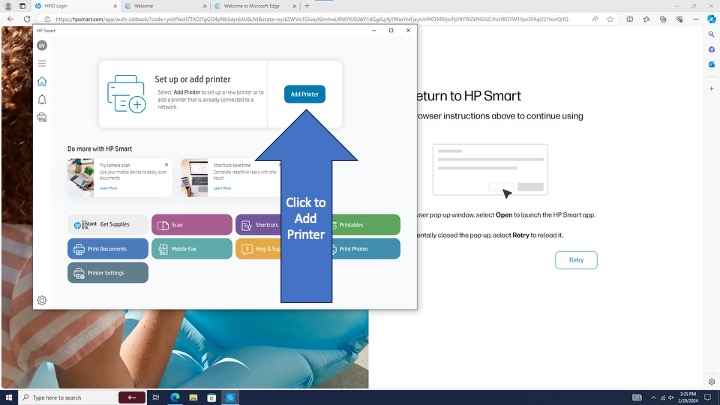Show hidden system tray icons
This screenshot has width=720, height=405.
tap(653, 398)
